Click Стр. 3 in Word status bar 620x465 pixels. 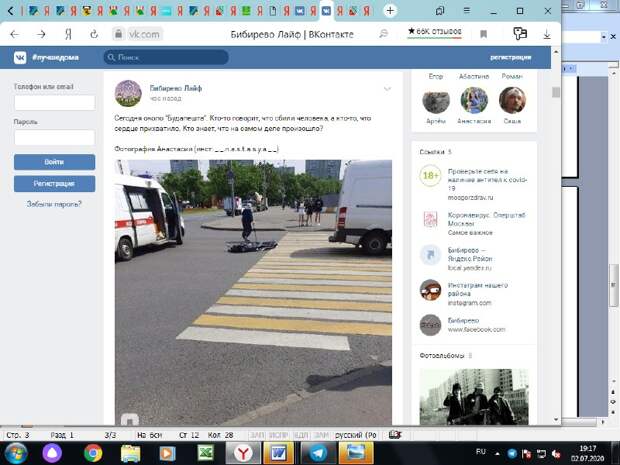(x=17, y=435)
